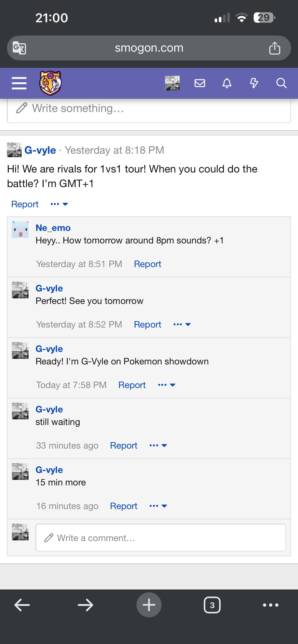The image size is (298, 644).
Task: Expand options on "15 min more" comment
Action: coord(158,506)
